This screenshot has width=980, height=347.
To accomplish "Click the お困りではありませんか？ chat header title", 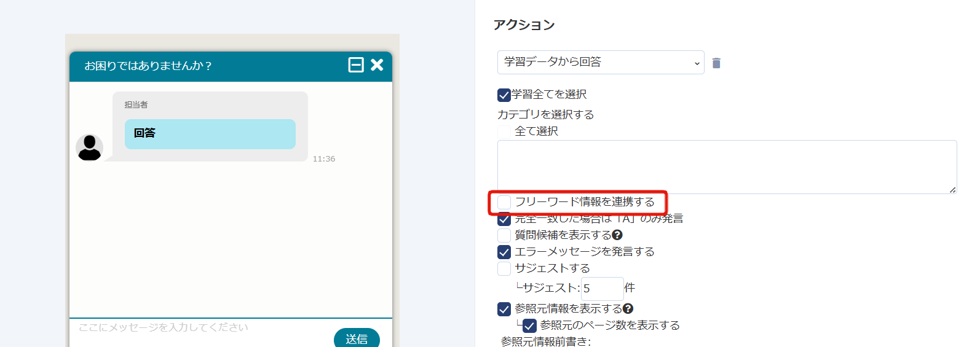I will pyautogui.click(x=148, y=66).
